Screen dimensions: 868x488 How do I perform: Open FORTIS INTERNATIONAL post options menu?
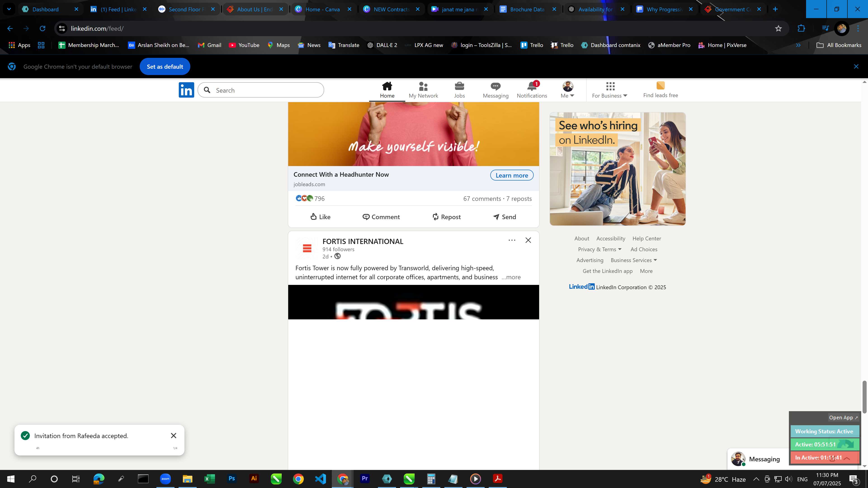512,240
